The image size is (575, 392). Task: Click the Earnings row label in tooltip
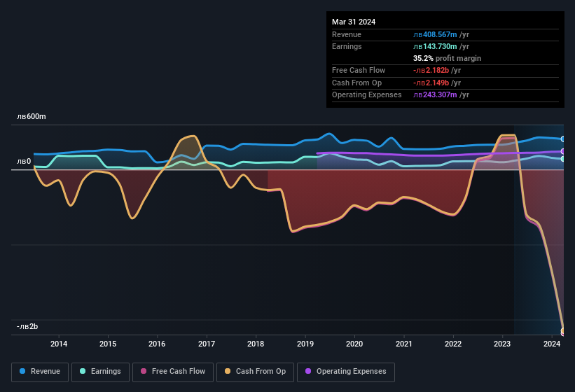point(347,46)
